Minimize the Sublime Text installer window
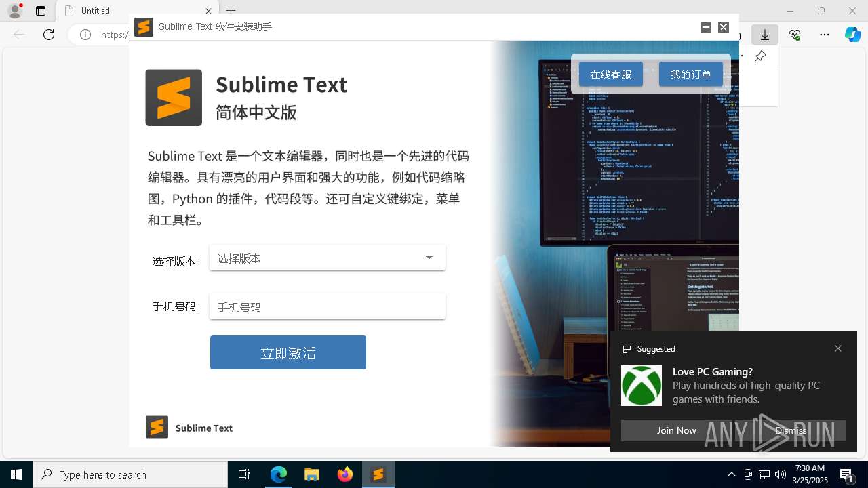Viewport: 868px width, 488px height. click(706, 27)
